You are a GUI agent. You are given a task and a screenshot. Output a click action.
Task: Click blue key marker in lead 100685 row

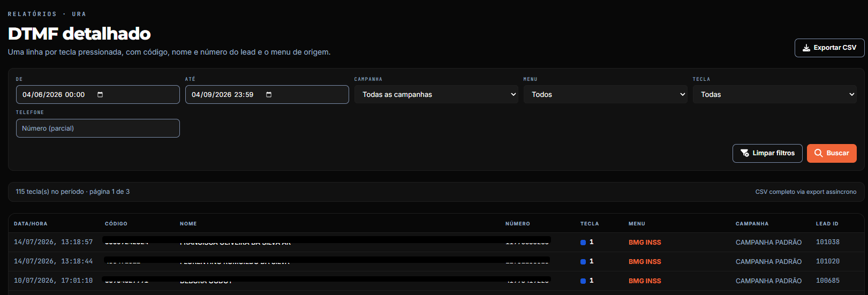583,281
